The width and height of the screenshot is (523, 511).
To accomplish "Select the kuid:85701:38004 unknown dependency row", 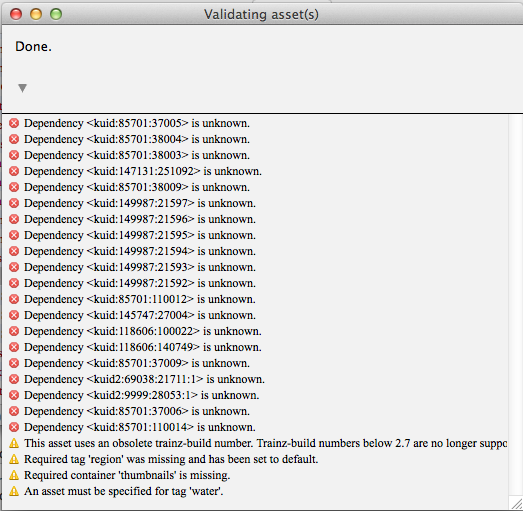I will point(255,139).
